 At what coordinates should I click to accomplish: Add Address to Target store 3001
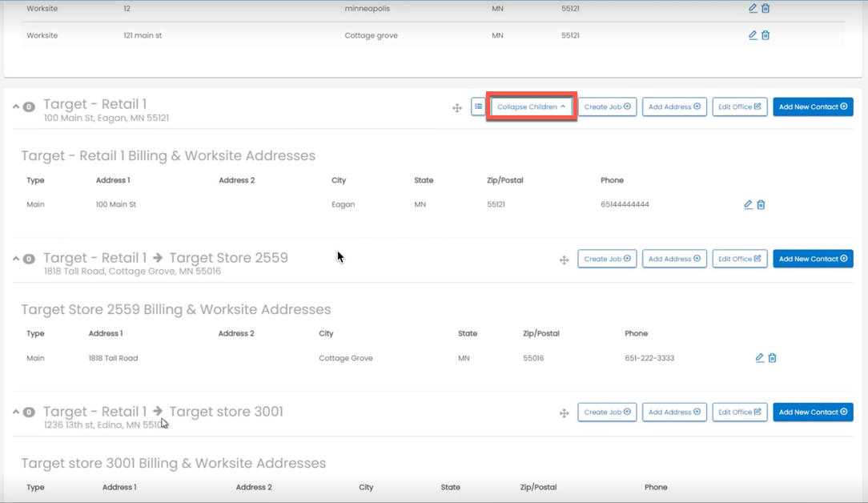tap(674, 412)
